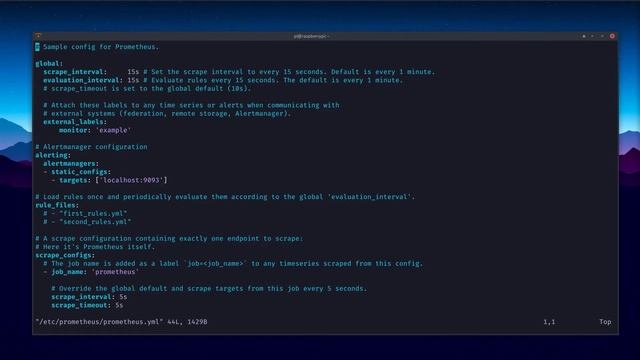Click the 'scrape_timeout: 5s' line
This screenshot has height=360, width=640.
tap(87, 305)
